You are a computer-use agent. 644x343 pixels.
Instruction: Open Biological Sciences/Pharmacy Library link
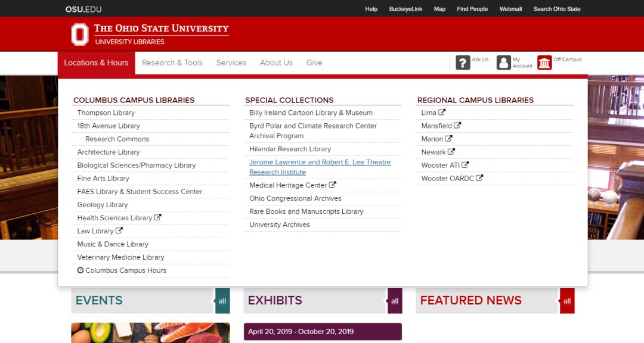pyautogui.click(x=137, y=165)
